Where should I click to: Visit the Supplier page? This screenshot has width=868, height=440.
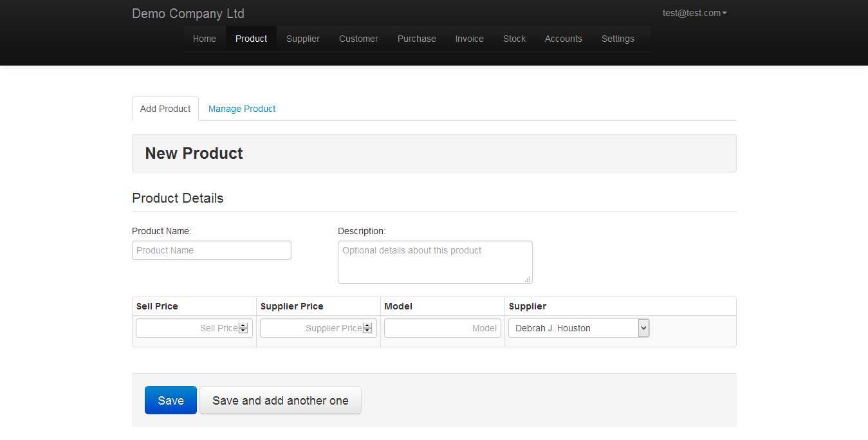coord(302,39)
